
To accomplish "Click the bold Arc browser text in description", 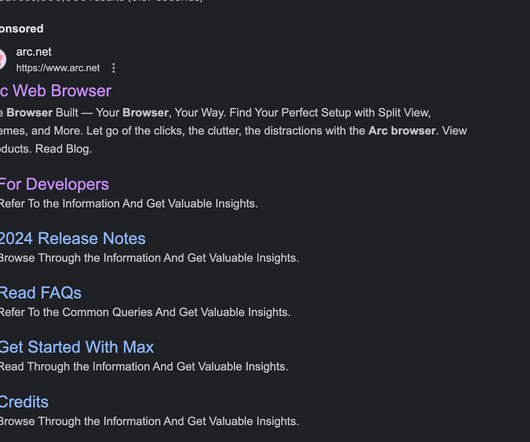I will (402, 131).
